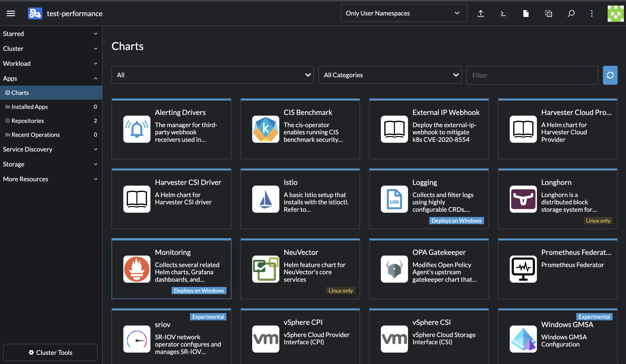This screenshot has height=364, width=626.
Task: Click the import YAML upload icon
Action: [480, 13]
